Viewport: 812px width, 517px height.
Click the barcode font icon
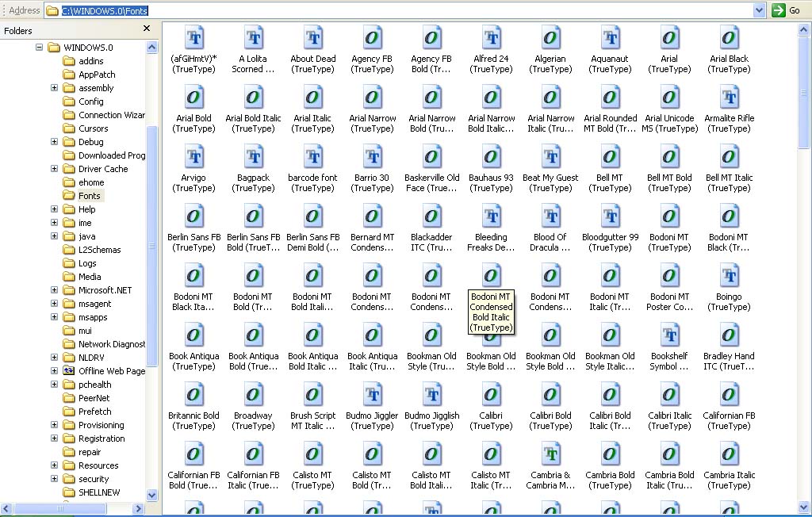point(312,156)
